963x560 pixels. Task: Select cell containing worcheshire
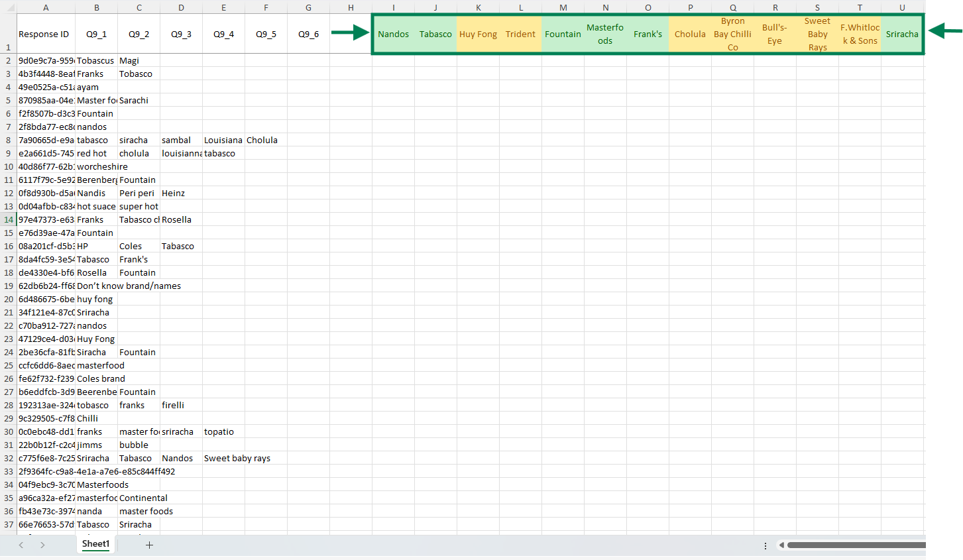tap(96, 166)
